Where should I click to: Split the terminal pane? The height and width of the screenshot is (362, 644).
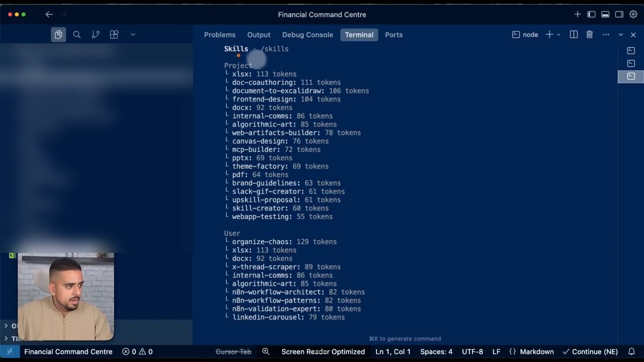(x=574, y=35)
